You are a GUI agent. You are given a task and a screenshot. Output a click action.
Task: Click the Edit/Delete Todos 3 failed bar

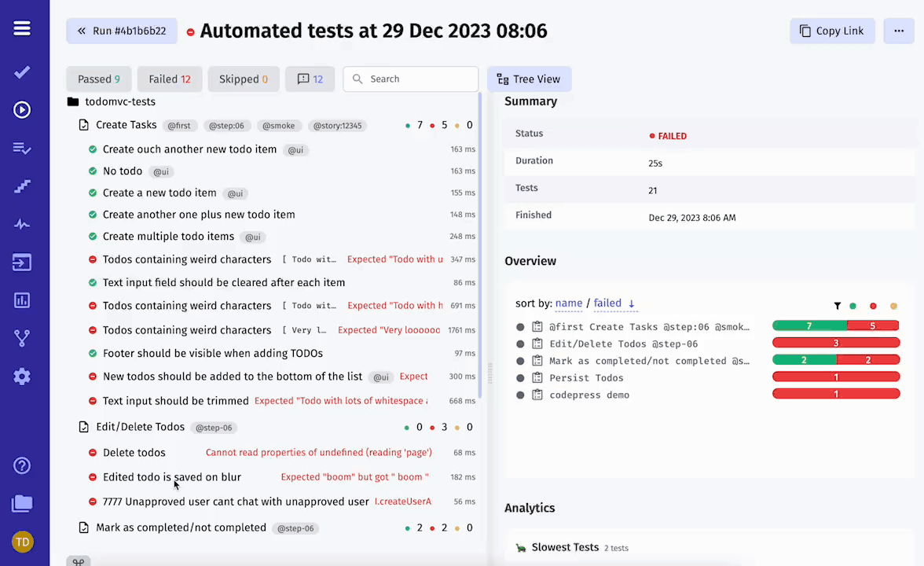[836, 343]
